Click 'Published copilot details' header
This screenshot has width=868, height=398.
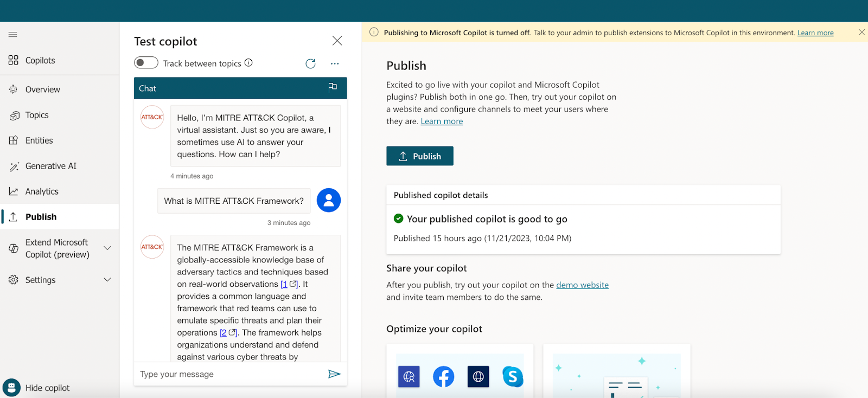point(441,195)
